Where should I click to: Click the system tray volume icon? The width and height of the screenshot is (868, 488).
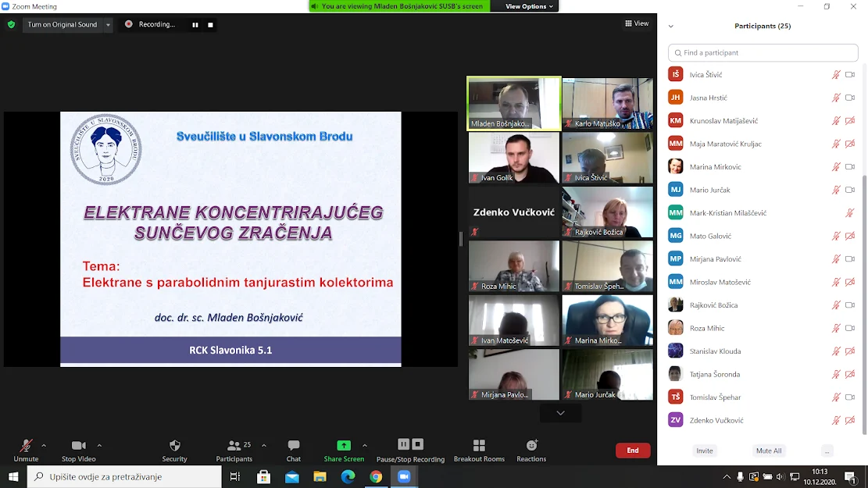tap(780, 476)
